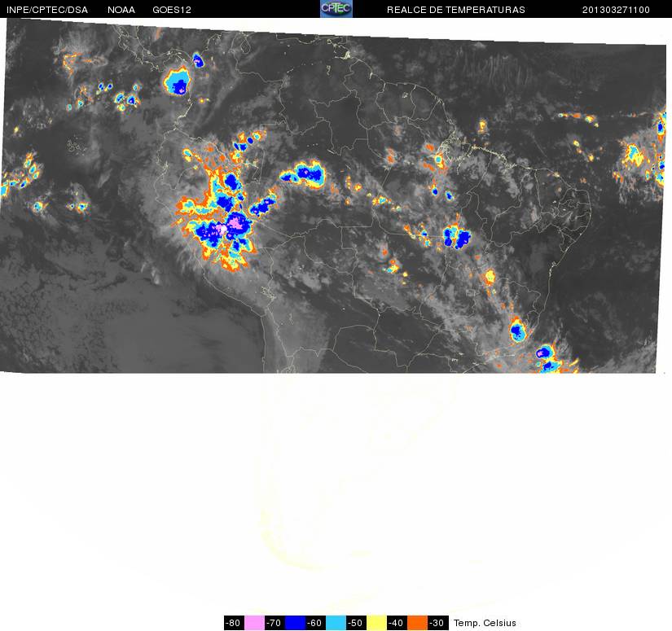This screenshot has width=672, height=631.
Task: Click the GOES12 satellite label
Action: point(172,10)
